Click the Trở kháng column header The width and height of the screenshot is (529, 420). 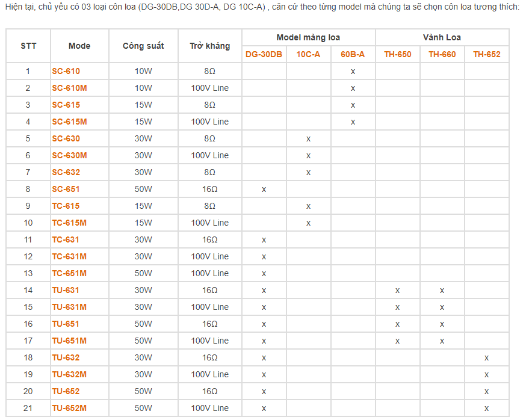tap(210, 46)
